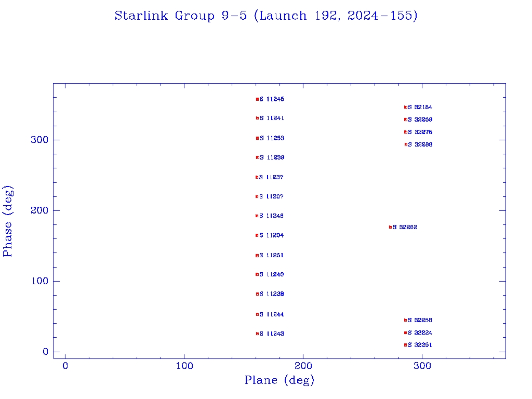Click the Plane (deg) x-axis label
This screenshot has width=532, height=399.
tap(280, 380)
